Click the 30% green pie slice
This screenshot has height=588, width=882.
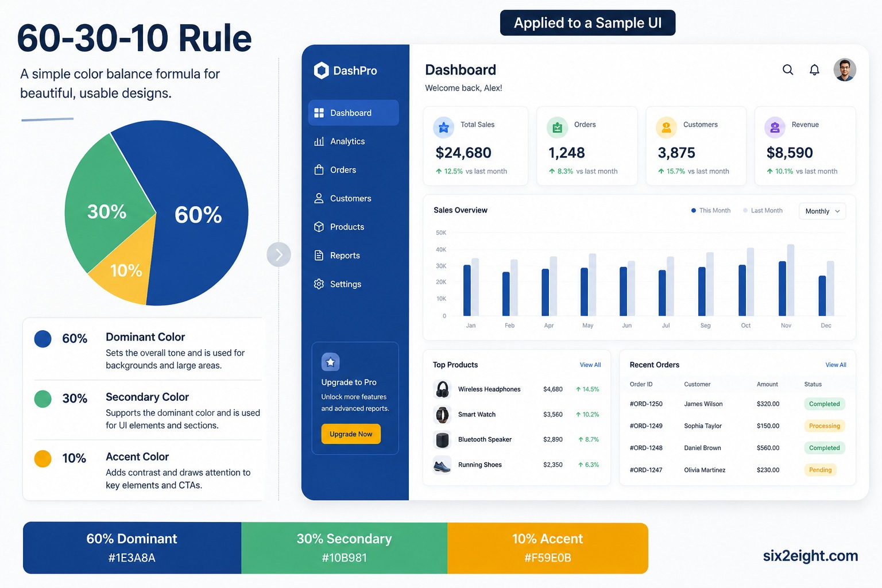pyautogui.click(x=107, y=211)
